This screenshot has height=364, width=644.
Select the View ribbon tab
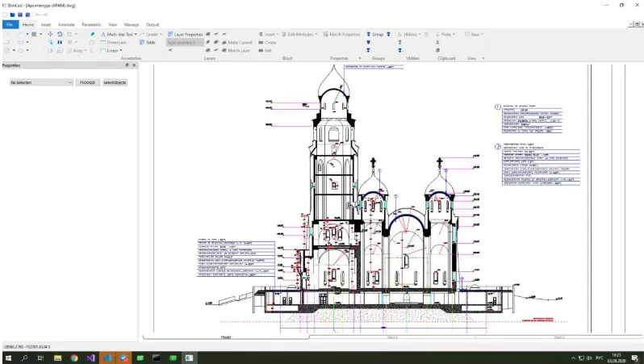pos(112,25)
